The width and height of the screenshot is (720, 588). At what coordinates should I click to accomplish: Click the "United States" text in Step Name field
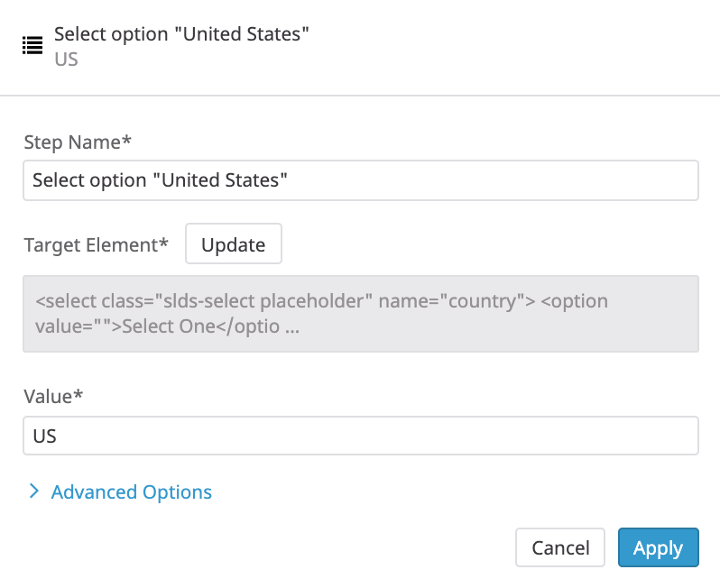coord(220,180)
